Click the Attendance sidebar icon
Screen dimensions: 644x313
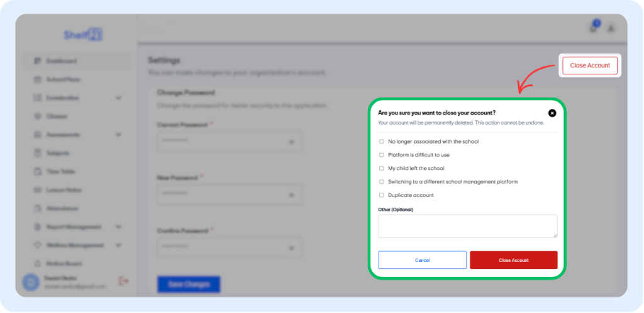tap(36, 208)
